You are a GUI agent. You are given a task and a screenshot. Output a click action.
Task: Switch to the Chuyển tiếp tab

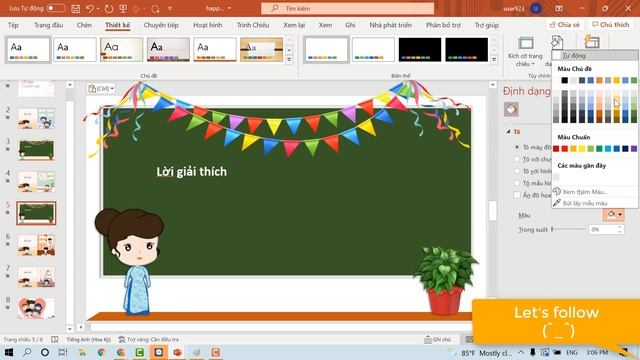tap(161, 25)
